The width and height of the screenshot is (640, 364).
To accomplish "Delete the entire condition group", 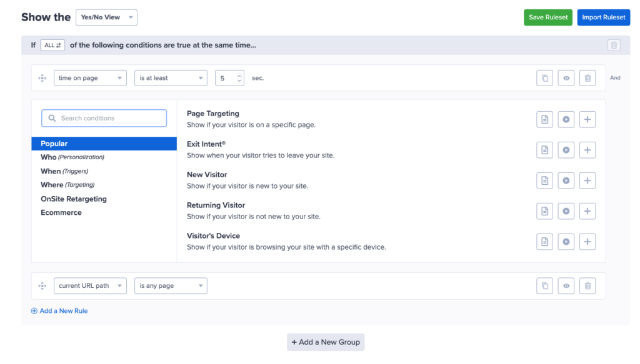I will (x=614, y=46).
